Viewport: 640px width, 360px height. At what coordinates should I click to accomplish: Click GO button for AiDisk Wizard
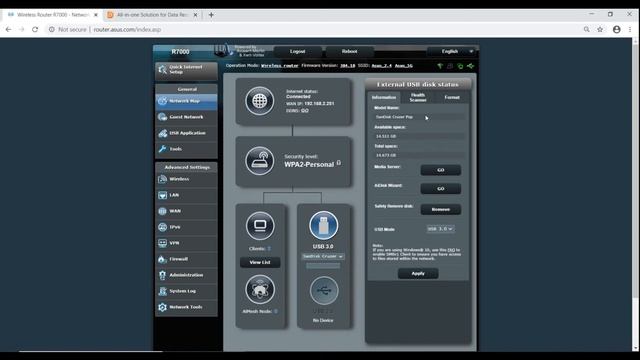pos(441,189)
